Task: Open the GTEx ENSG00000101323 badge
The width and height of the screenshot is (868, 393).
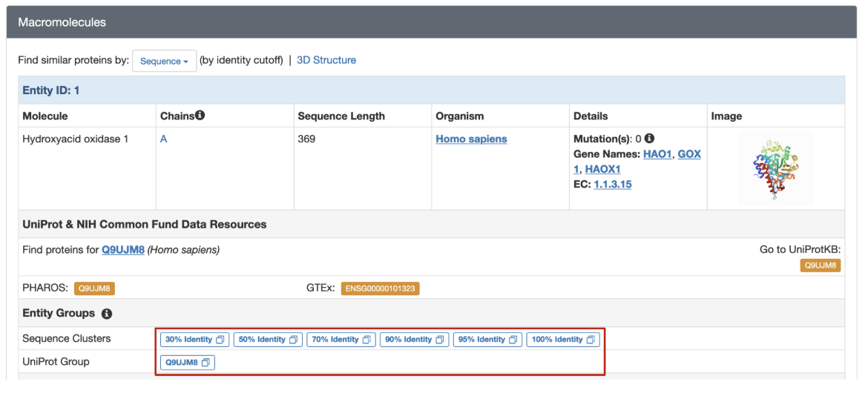Action: coord(380,288)
